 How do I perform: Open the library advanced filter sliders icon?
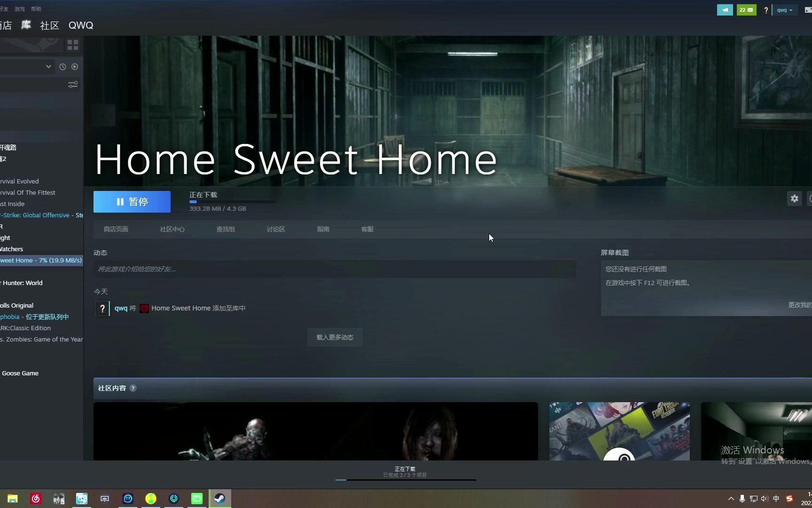[73, 85]
